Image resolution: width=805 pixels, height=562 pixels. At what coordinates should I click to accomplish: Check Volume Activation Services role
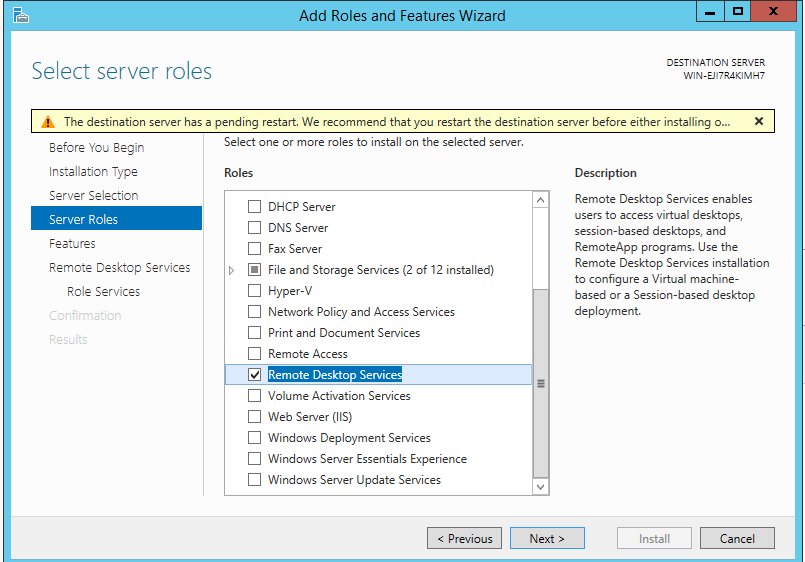click(254, 396)
